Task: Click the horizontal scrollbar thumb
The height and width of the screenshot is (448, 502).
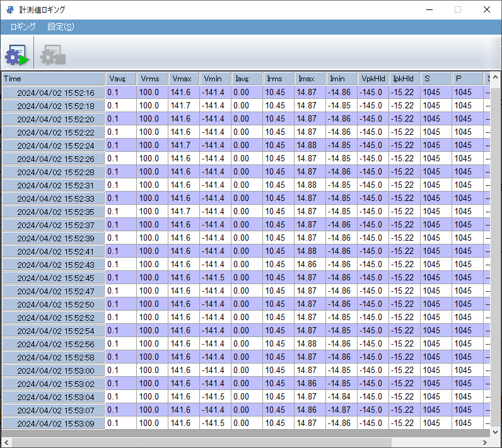Action: pos(202,442)
